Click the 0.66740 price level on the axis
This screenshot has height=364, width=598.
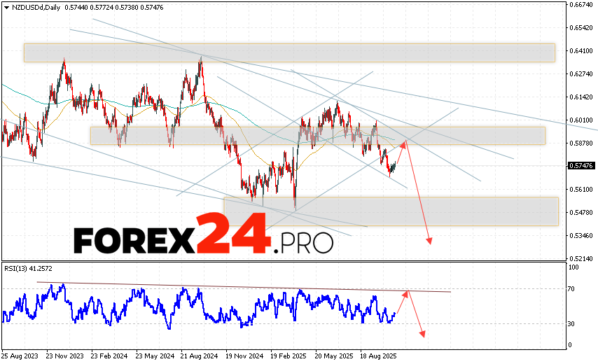click(x=582, y=5)
